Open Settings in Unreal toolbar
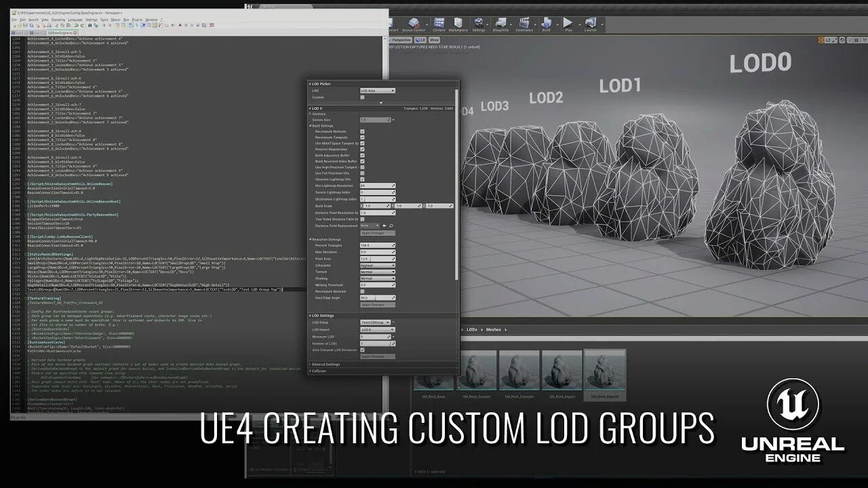Image resolution: width=868 pixels, height=488 pixels. (x=479, y=25)
